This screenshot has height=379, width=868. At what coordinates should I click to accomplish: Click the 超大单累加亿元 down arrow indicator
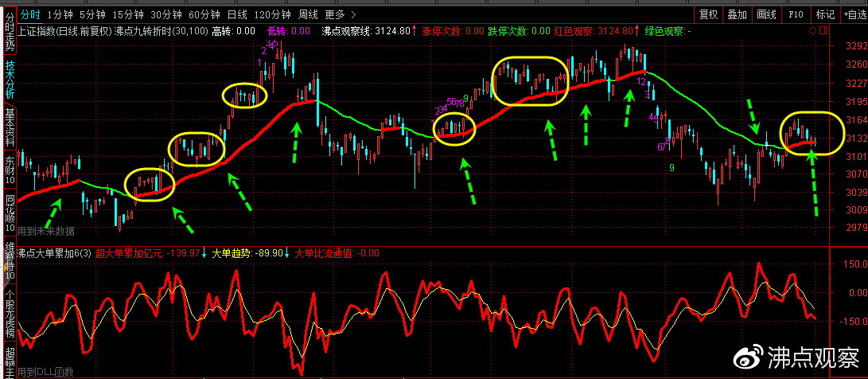(204, 253)
